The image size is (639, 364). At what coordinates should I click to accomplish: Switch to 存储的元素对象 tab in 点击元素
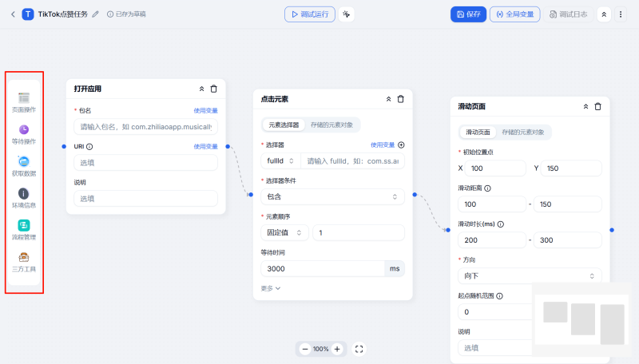(x=333, y=125)
